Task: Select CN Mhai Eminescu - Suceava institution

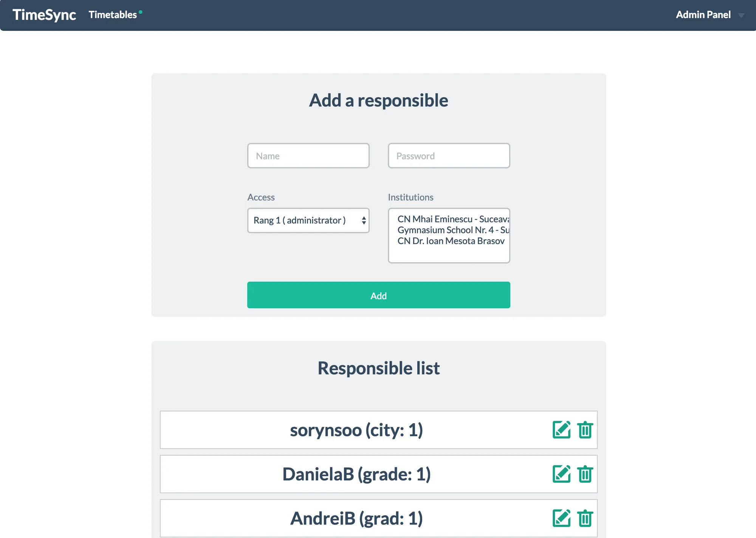Action: coord(449,219)
